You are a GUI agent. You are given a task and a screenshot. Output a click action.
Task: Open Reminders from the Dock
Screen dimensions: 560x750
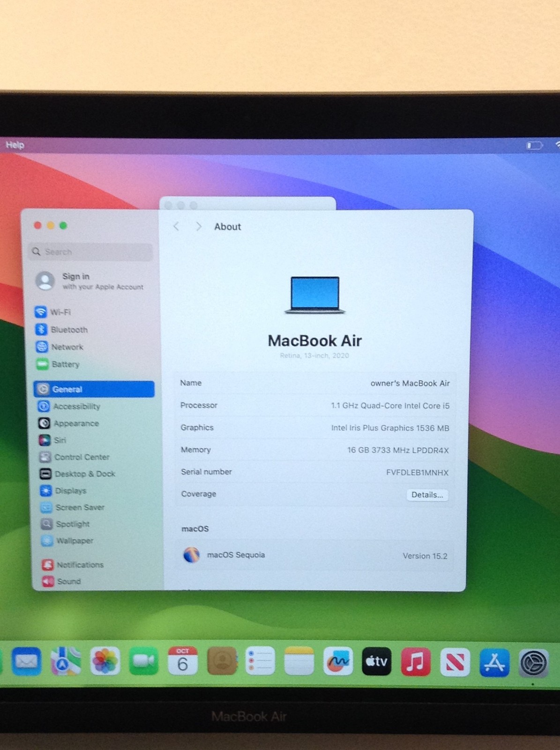(x=260, y=661)
